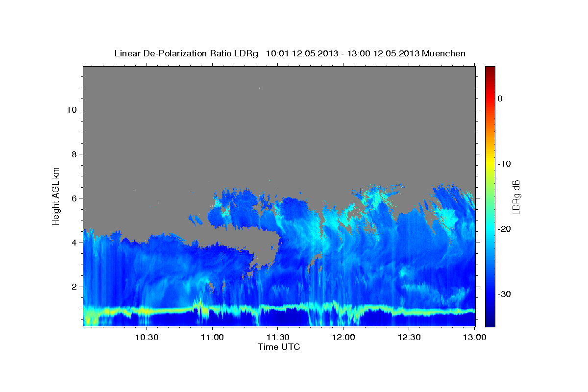This screenshot has width=588, height=392.
Task: Click the height tick label 4
Action: click(74, 243)
